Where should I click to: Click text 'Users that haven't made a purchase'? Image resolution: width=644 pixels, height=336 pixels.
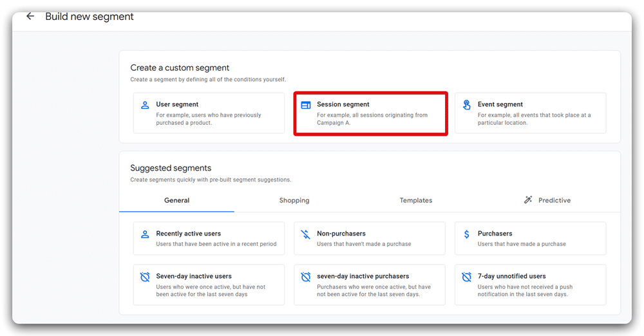point(363,244)
